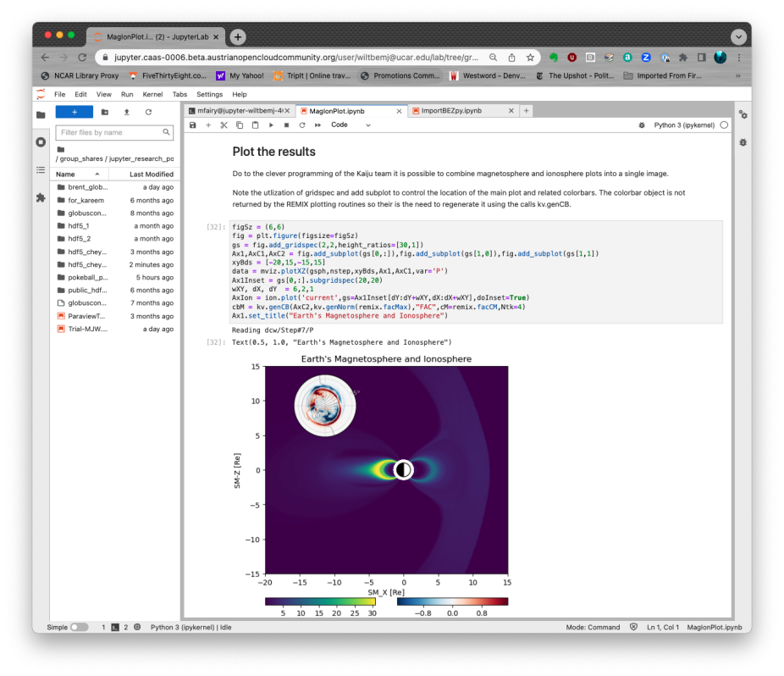
Task: Open the Table of Contents sidebar
Action: [41, 170]
